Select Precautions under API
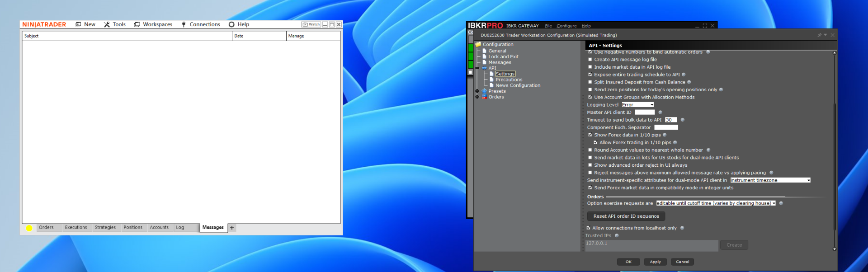 (509, 80)
